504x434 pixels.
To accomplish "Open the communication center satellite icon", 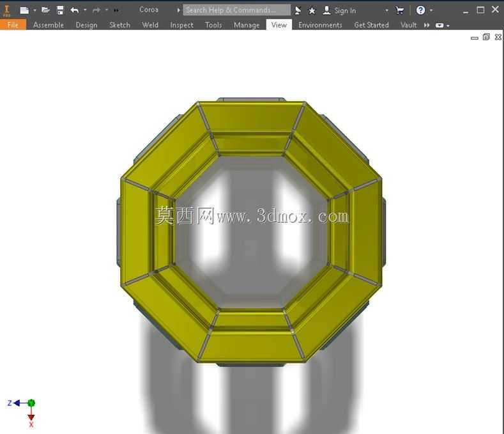I will click(x=298, y=10).
